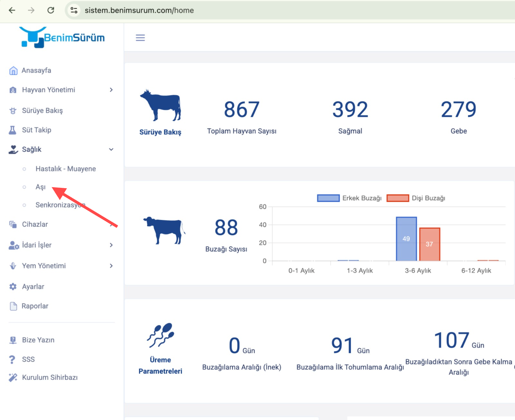Toggle Erkek Buzağı legend series
The height and width of the screenshot is (420, 515).
tap(349, 198)
